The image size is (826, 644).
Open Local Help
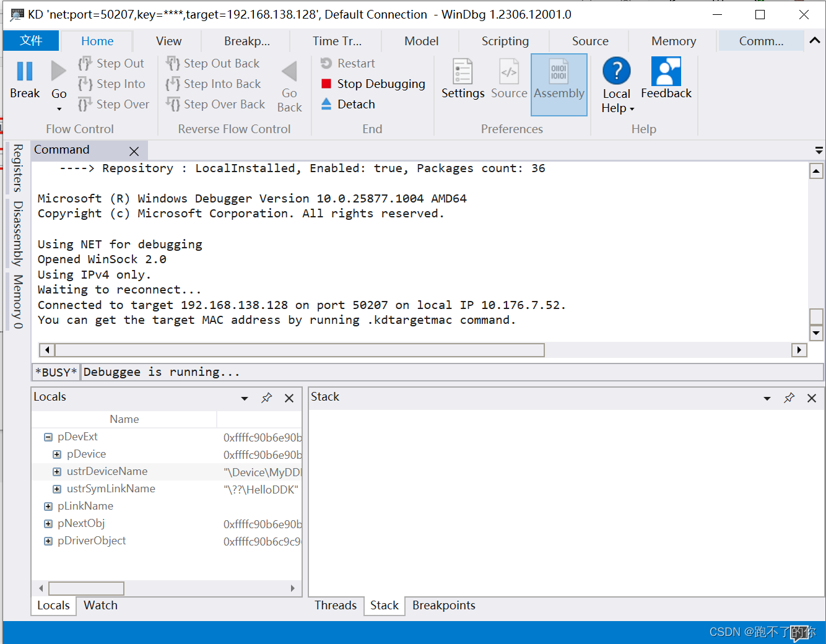tap(617, 85)
